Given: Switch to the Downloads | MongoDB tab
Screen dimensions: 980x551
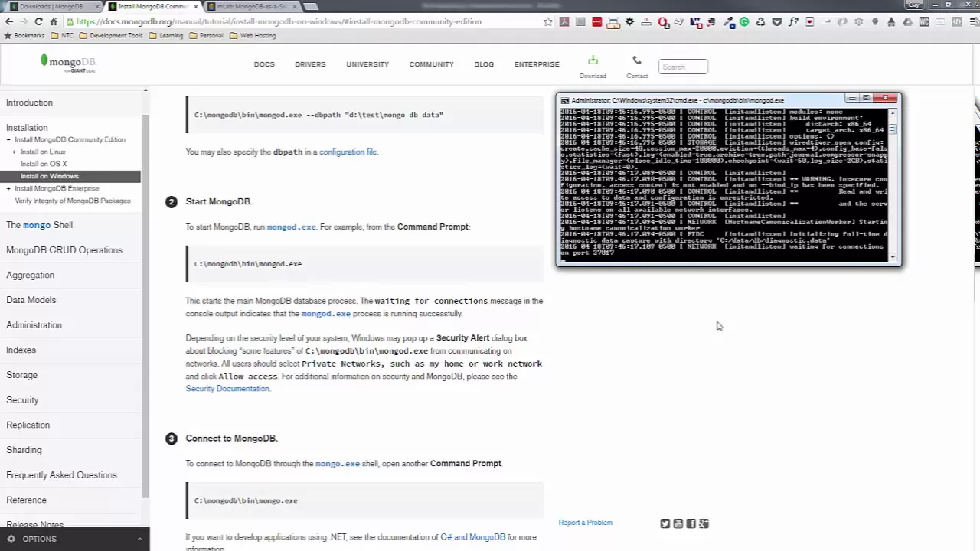Looking at the screenshot, I should point(51,6).
